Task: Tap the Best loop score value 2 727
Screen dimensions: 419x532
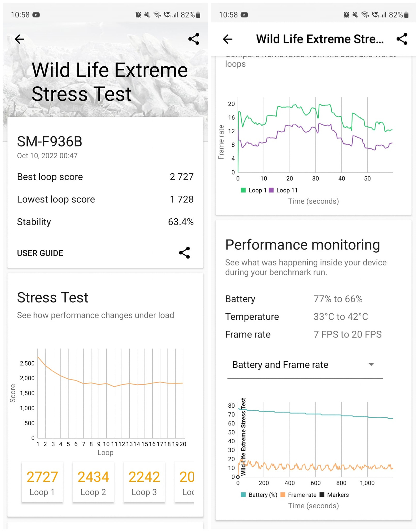Action: click(182, 177)
